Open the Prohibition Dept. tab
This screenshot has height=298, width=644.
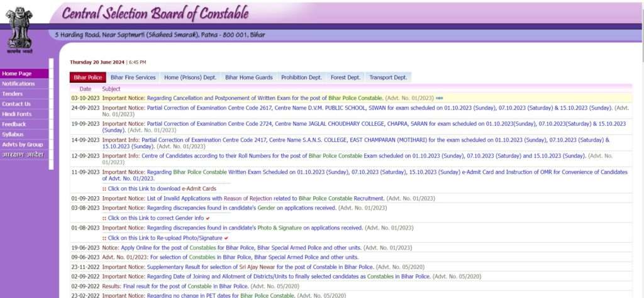301,77
